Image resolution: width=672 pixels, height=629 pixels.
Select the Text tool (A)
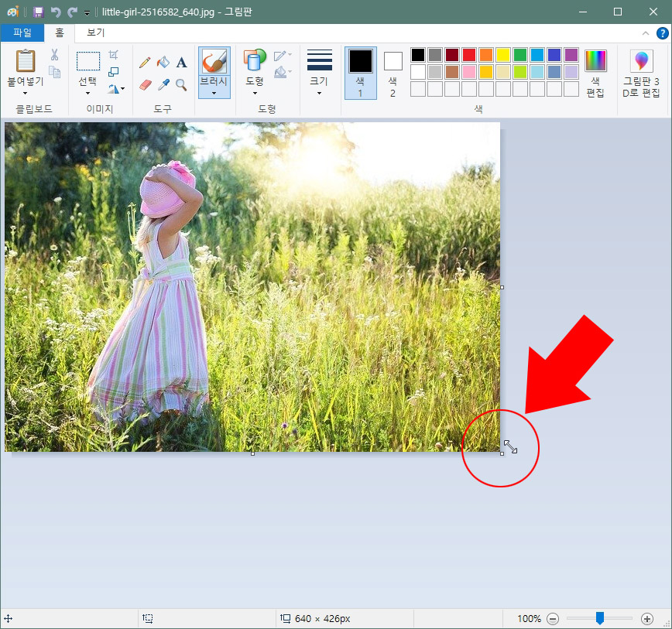click(x=181, y=63)
